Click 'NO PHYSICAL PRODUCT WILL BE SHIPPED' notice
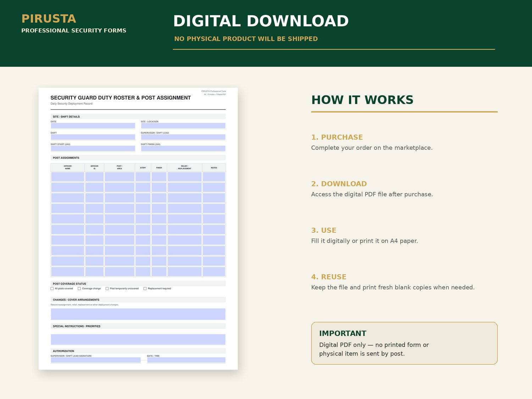The height and width of the screenshot is (399, 532). [246, 39]
